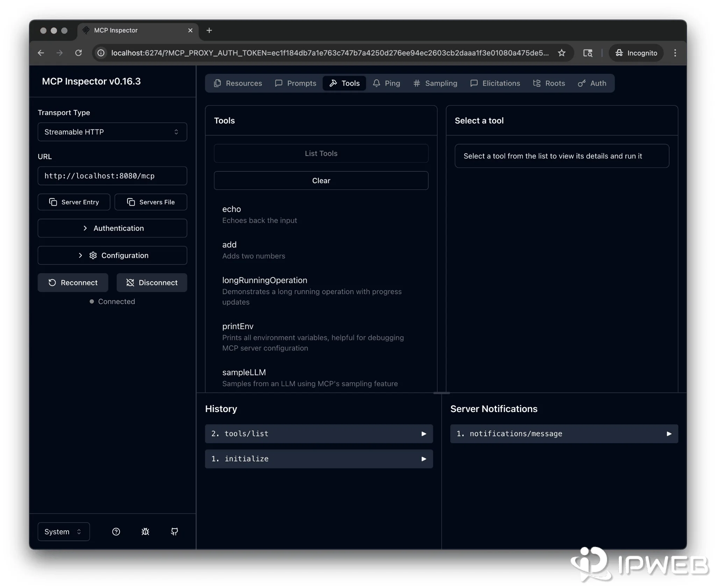The height and width of the screenshot is (588, 716).
Task: Go to the Elicitations tab
Action: pyautogui.click(x=495, y=83)
